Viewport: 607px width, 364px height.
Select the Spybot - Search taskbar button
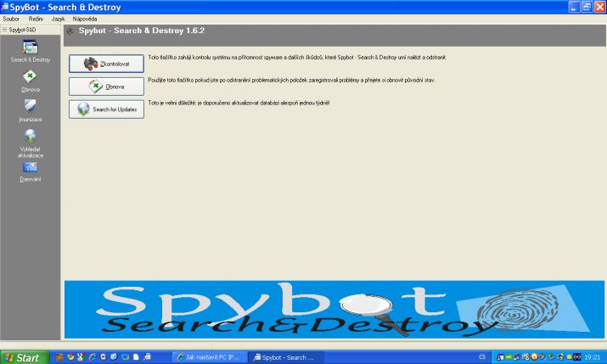tap(286, 357)
